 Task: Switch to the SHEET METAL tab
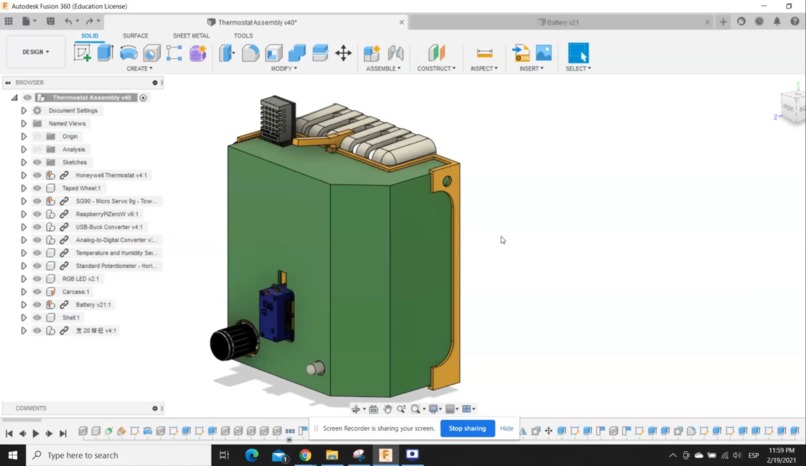click(x=191, y=35)
